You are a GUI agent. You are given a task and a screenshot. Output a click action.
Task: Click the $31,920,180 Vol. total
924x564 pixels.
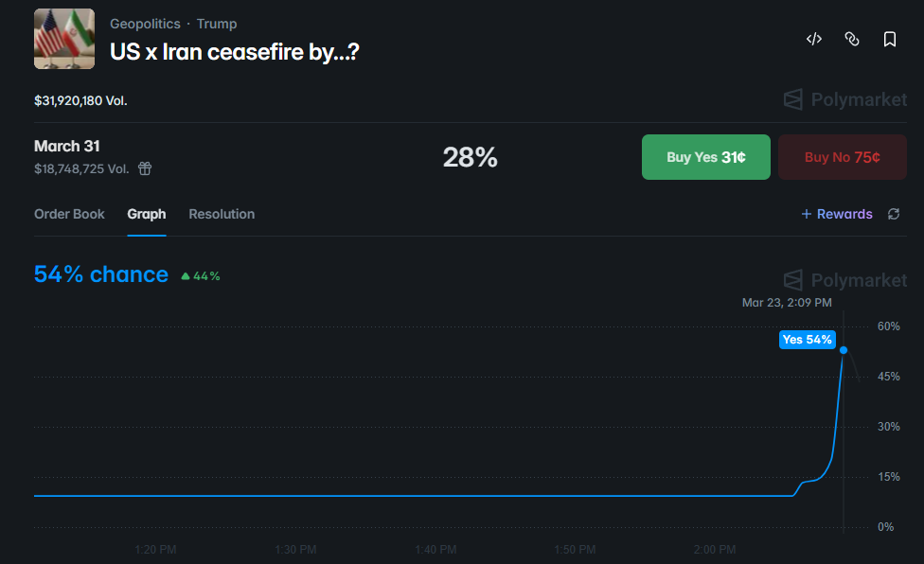click(x=80, y=100)
